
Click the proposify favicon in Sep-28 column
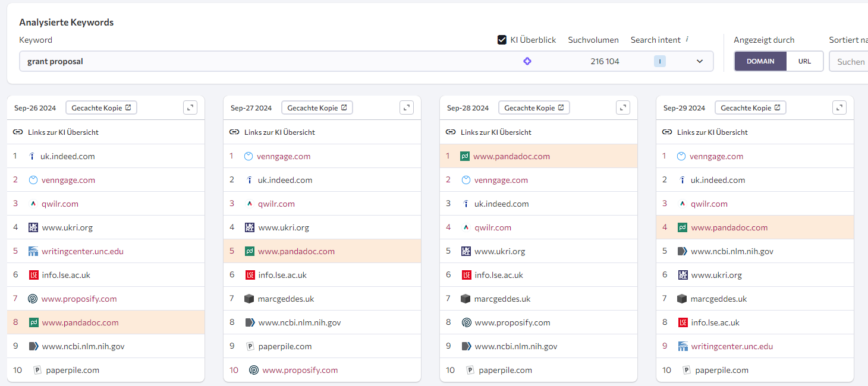[x=467, y=322]
